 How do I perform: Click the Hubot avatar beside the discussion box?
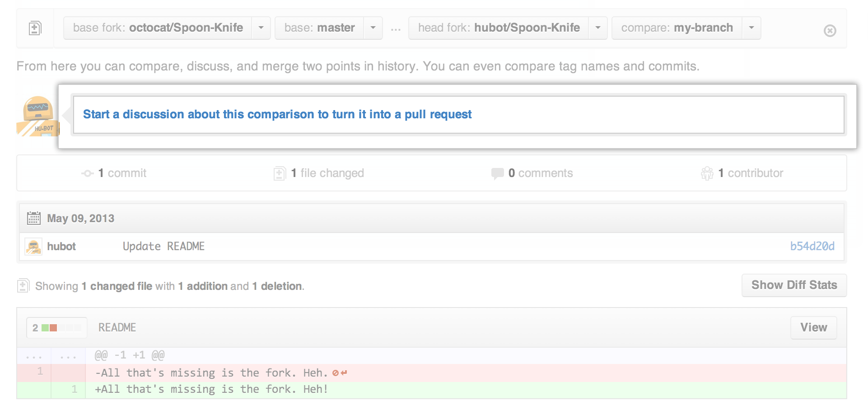coord(37,116)
